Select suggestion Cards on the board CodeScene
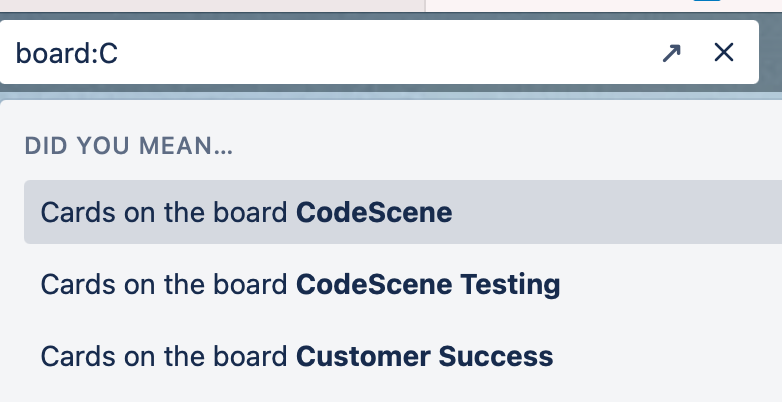The image size is (782, 402). [246, 212]
